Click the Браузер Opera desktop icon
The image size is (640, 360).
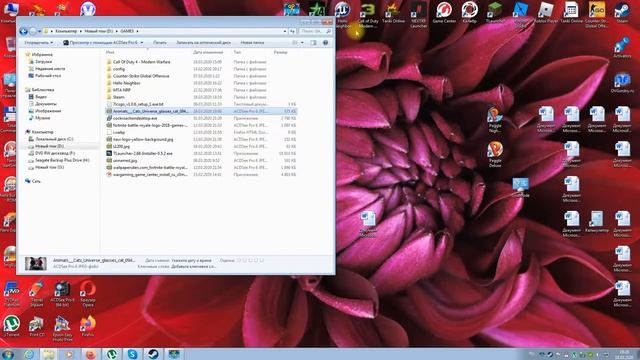[x=88, y=294]
